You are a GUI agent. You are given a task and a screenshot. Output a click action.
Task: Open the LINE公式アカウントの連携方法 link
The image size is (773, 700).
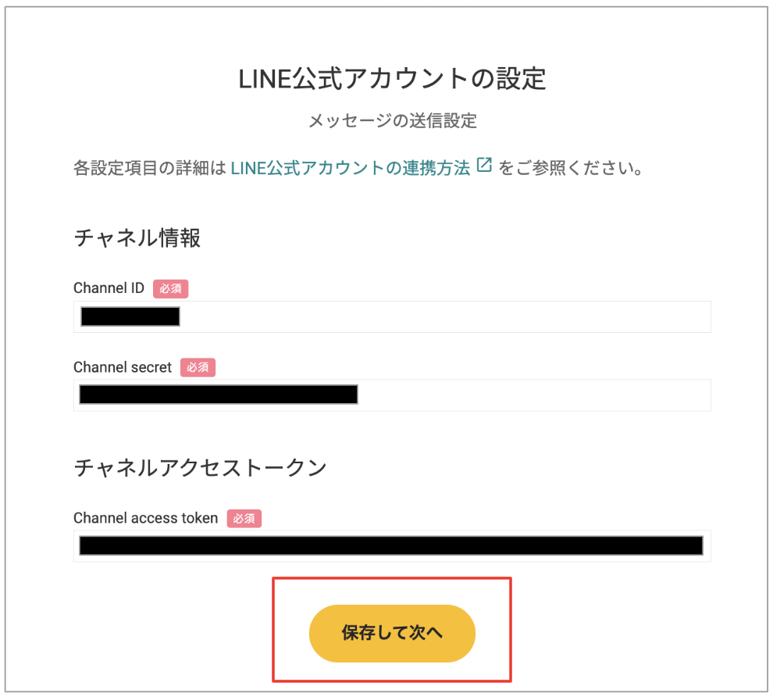pos(350,168)
